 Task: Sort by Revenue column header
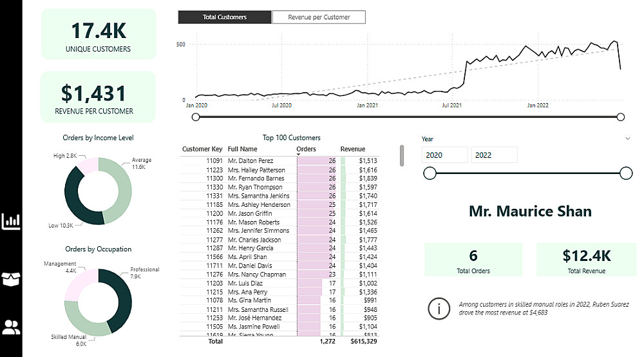pyautogui.click(x=352, y=149)
